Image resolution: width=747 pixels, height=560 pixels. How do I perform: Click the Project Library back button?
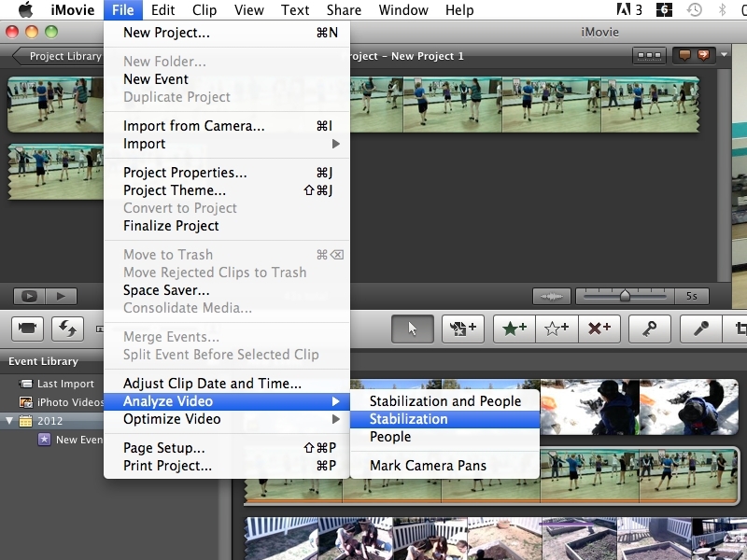click(x=58, y=56)
